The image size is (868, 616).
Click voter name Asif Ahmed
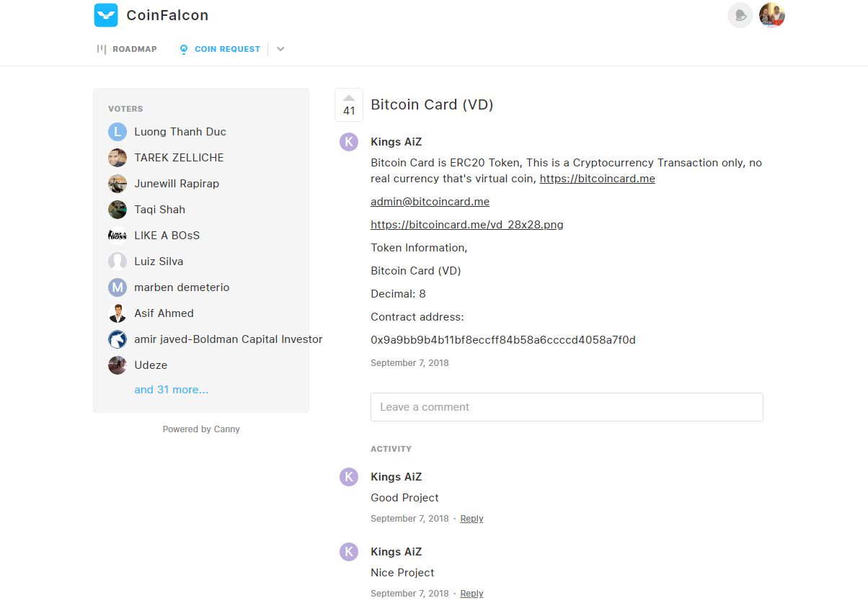pos(164,313)
